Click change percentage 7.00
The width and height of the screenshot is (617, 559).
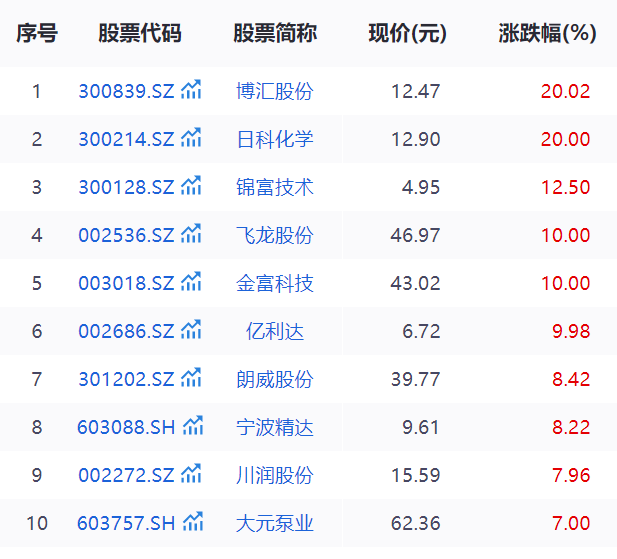click(x=571, y=523)
